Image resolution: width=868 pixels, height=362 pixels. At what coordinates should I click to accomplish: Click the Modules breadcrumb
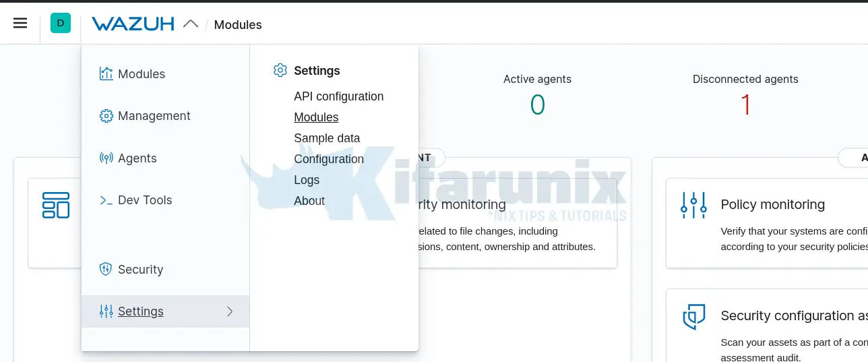tap(238, 25)
